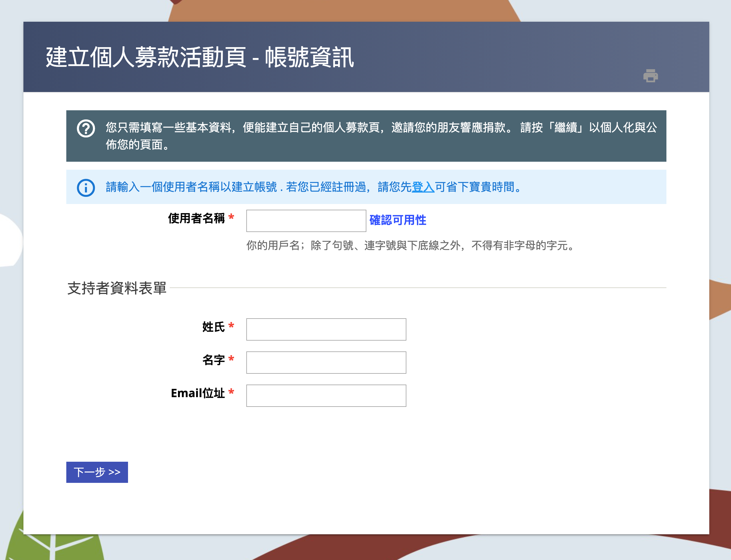Click the Email位址 label text
This screenshot has width=731, height=560.
coord(198,393)
